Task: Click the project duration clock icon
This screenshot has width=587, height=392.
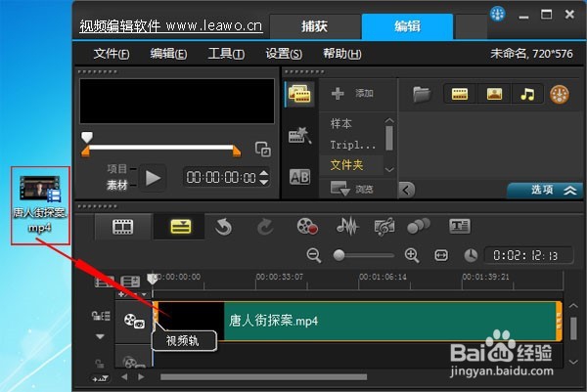Action: 471,255
